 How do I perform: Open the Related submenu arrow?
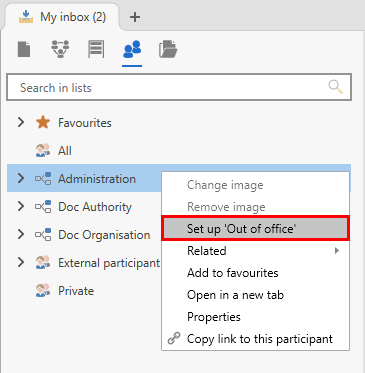click(337, 250)
